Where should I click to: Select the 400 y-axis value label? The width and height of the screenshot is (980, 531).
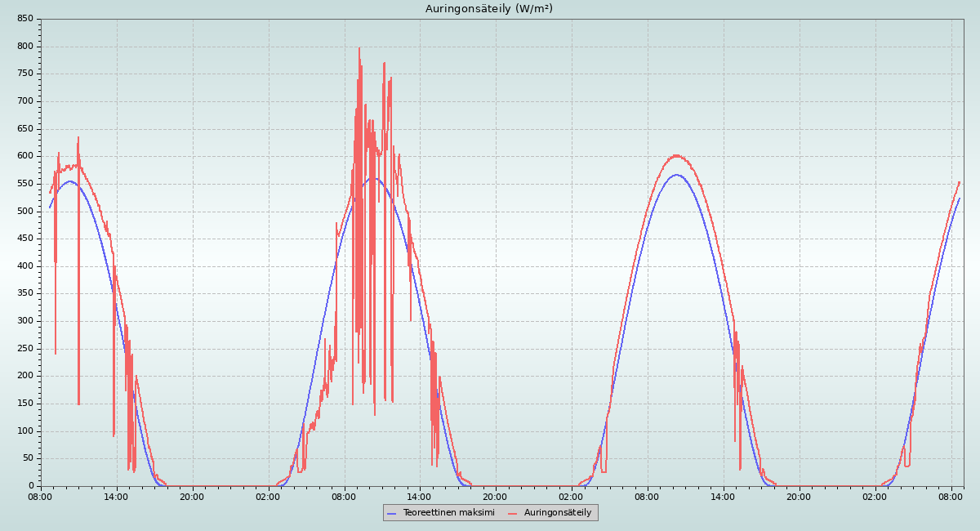tap(25, 266)
